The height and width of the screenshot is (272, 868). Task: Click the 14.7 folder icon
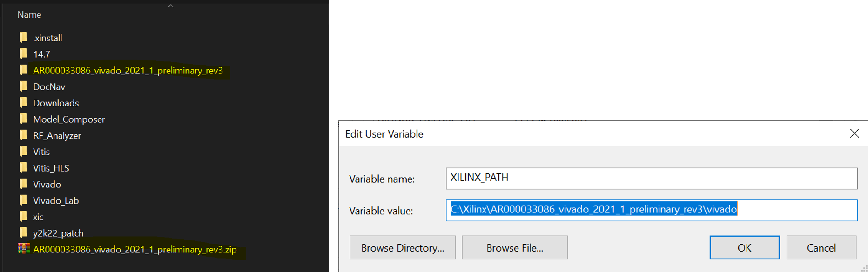coord(23,53)
